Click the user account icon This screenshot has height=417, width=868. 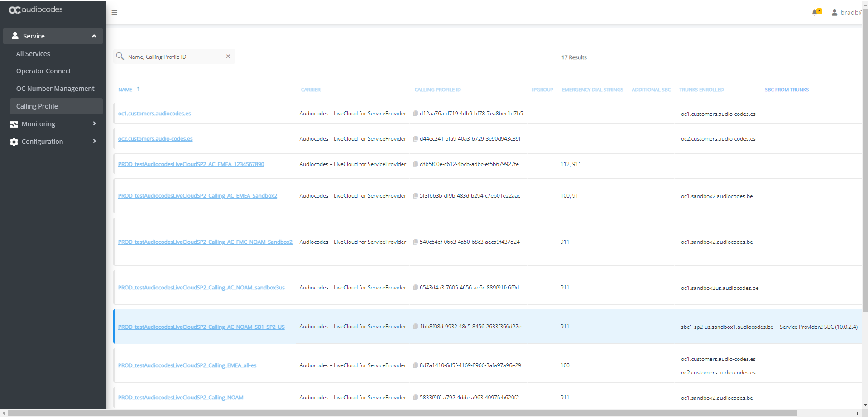click(x=834, y=13)
